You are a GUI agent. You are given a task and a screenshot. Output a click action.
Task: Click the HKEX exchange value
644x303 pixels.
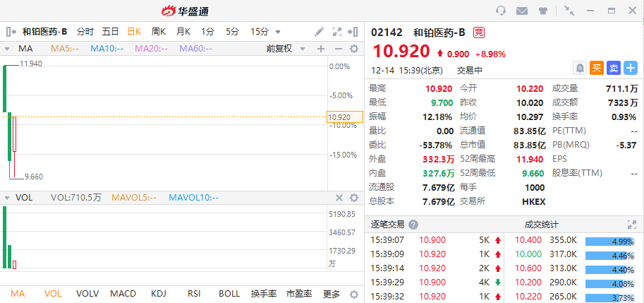(x=533, y=201)
